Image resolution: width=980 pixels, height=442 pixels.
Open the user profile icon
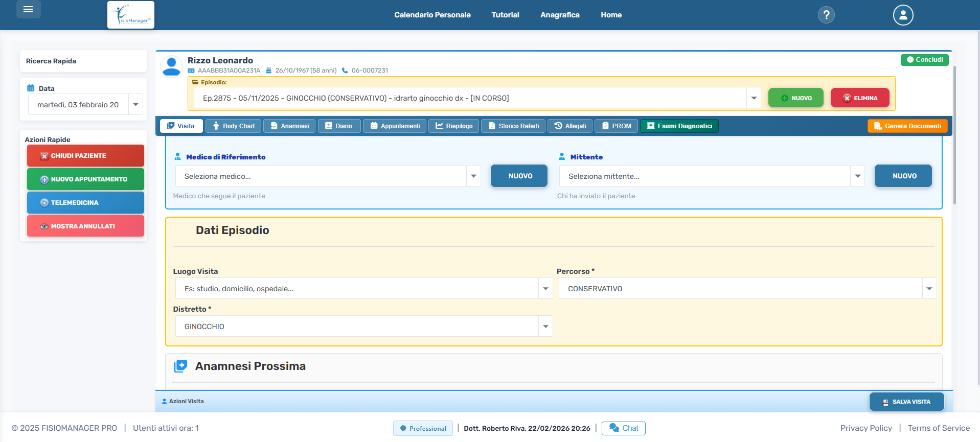(902, 15)
